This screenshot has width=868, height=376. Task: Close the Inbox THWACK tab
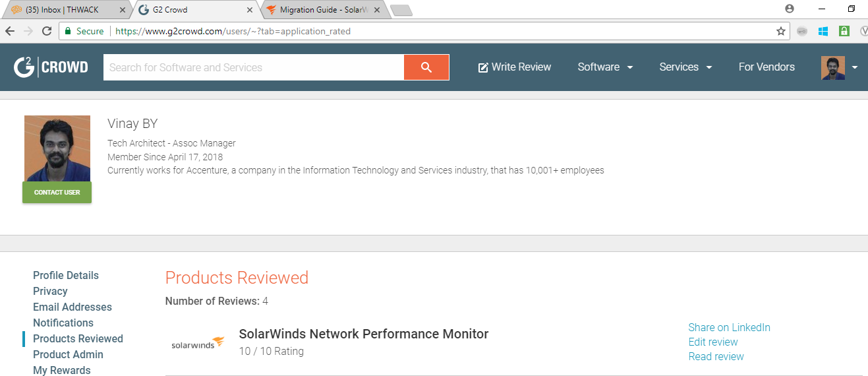pos(123,10)
